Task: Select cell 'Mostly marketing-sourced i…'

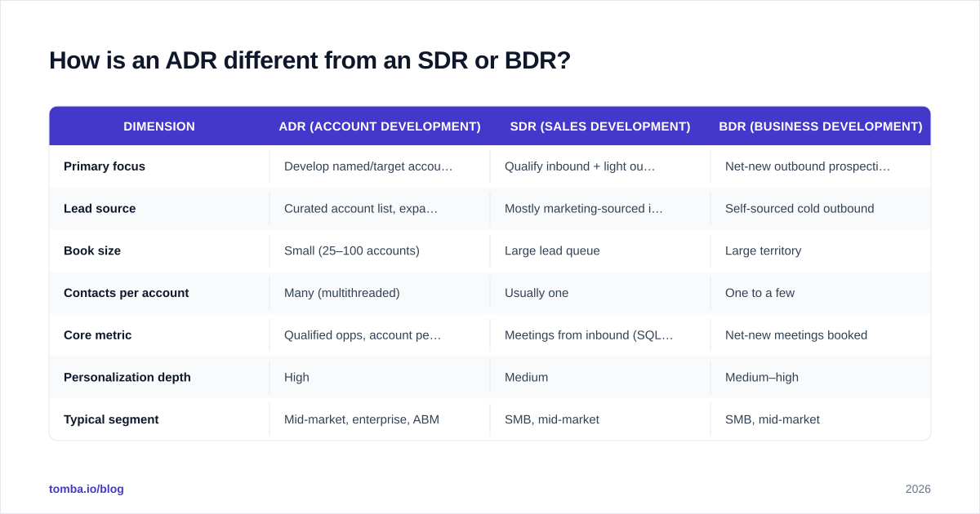Action: (600, 209)
